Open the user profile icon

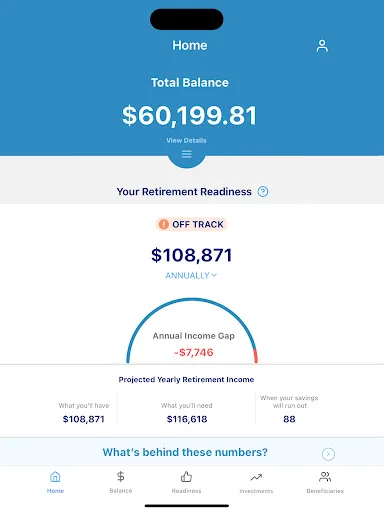click(322, 46)
